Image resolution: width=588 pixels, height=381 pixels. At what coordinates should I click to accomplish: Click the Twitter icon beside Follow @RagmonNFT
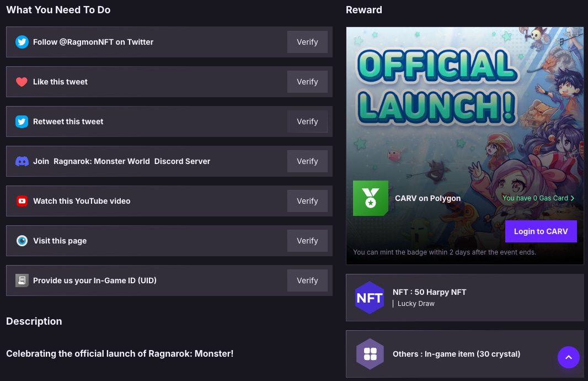22,42
